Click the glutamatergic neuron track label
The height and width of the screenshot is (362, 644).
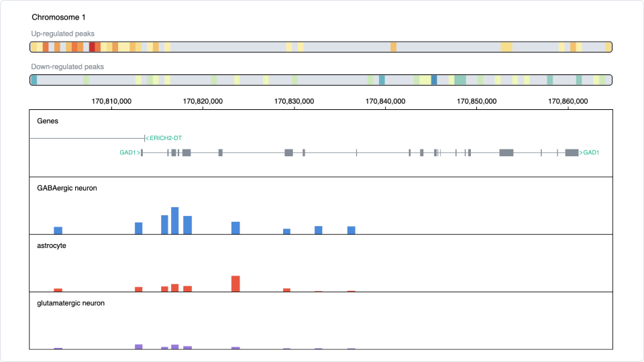point(70,304)
